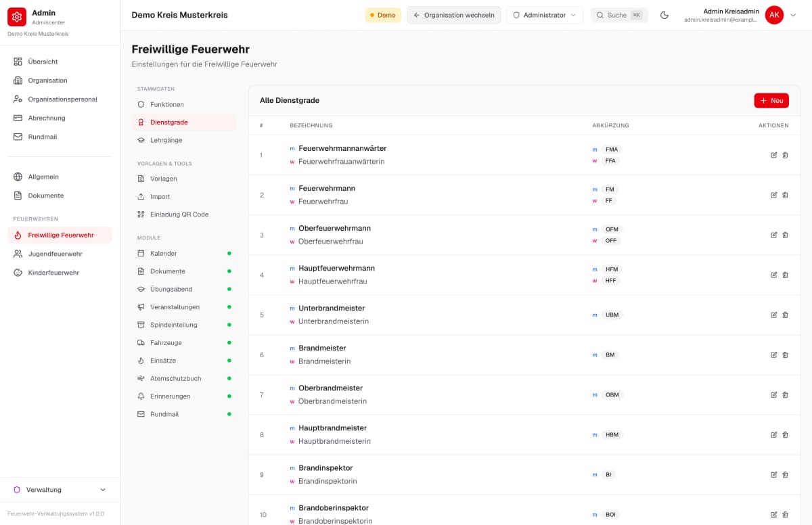Click the red Admin gear logo
This screenshot has height=525, width=812.
17,17
